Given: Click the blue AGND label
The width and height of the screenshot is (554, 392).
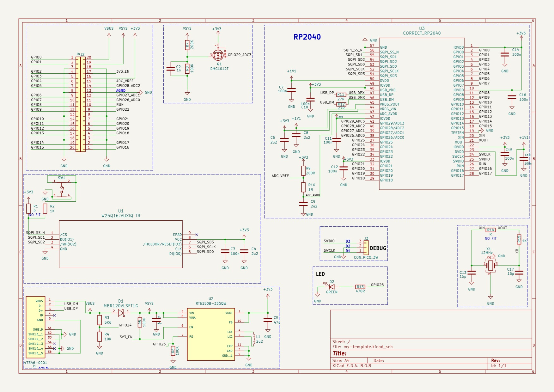Looking at the screenshot, I should coord(121,90).
